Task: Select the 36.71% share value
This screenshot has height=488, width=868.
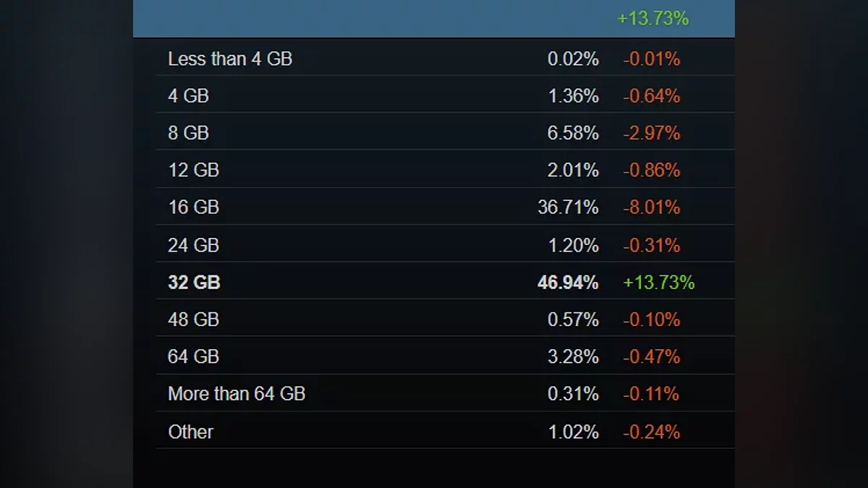Action: click(x=568, y=207)
